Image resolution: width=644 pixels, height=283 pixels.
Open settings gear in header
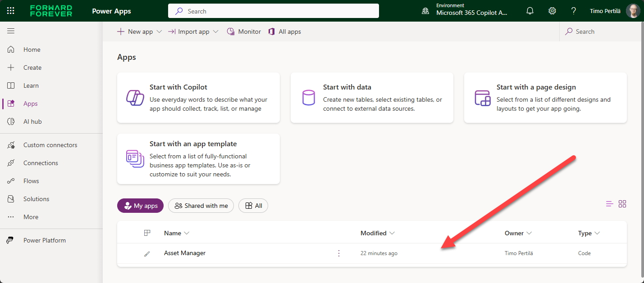552,11
